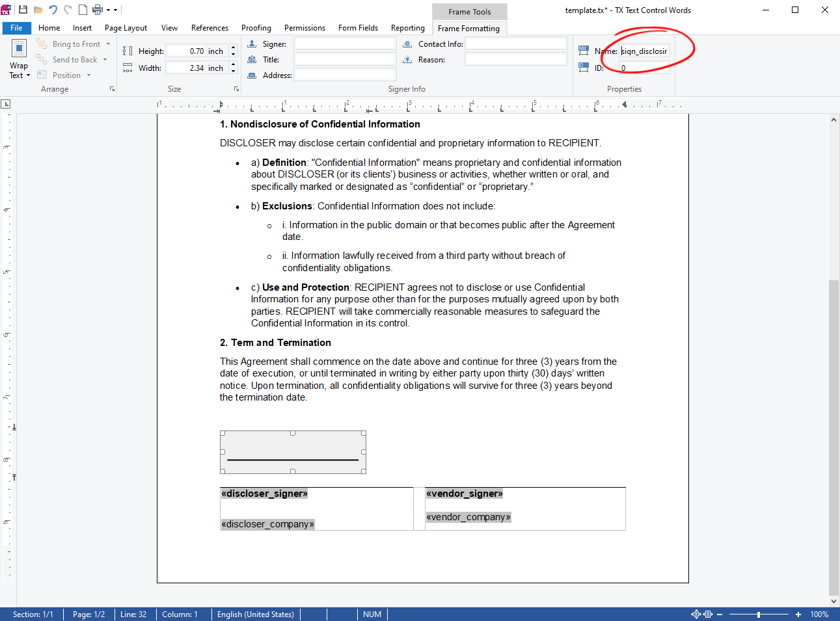Go to the References tab
Image resolution: width=840 pixels, height=621 pixels.
(x=210, y=28)
